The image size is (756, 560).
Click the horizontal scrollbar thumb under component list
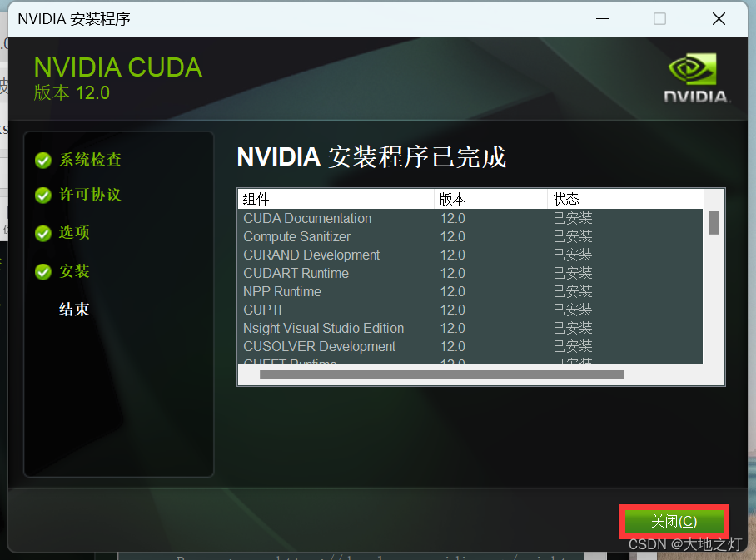click(x=441, y=375)
